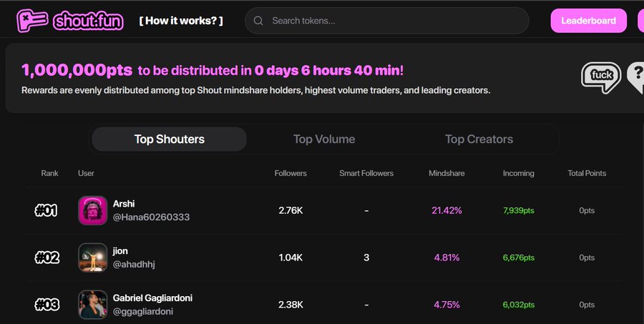
Task: Click the Total Points column header
Action: tap(587, 173)
